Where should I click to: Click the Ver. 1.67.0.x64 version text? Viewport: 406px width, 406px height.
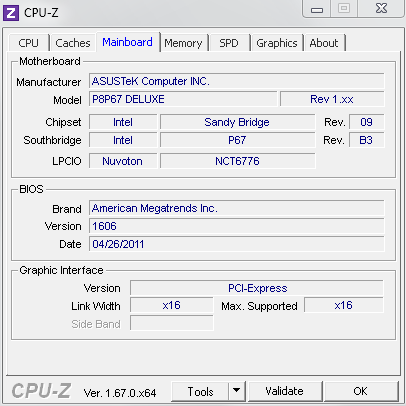[x=120, y=393]
